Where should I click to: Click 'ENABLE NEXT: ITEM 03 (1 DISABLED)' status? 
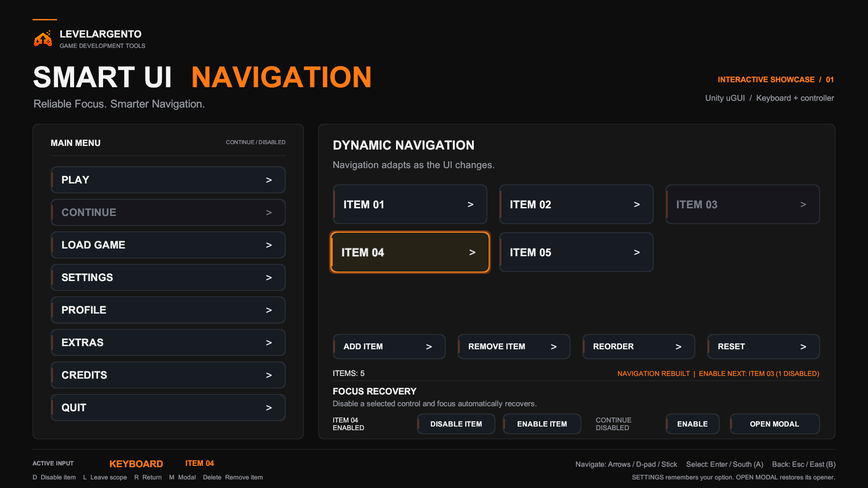click(759, 374)
